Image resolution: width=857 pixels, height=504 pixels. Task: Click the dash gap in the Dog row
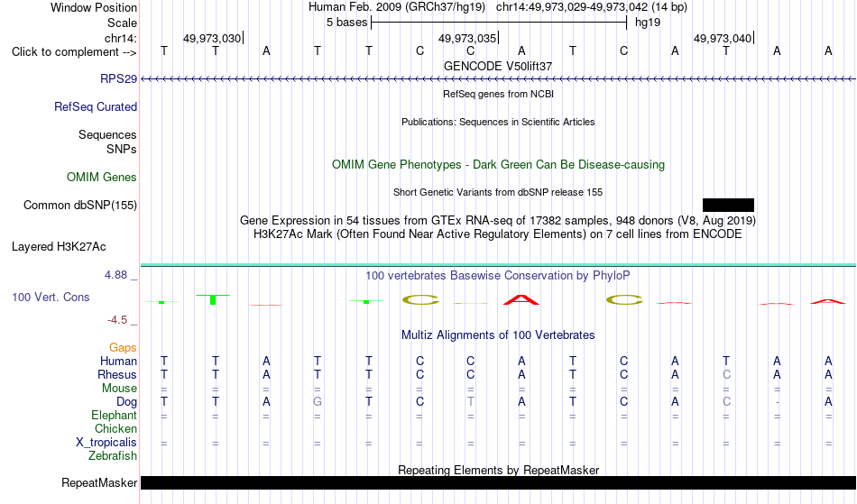coord(778,402)
